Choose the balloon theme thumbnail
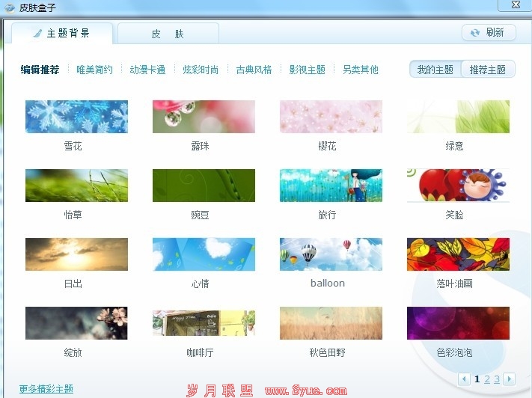The width and height of the screenshot is (532, 398). tap(331, 254)
